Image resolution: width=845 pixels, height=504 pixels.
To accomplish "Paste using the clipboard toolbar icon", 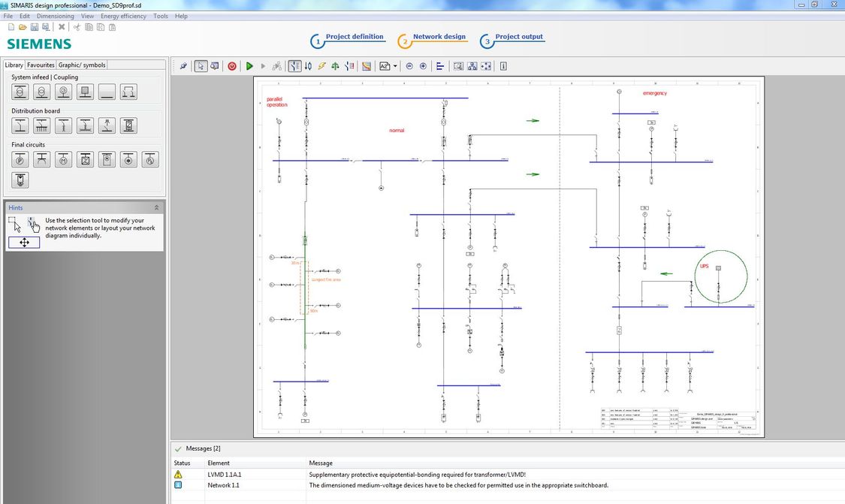I will pyautogui.click(x=112, y=27).
